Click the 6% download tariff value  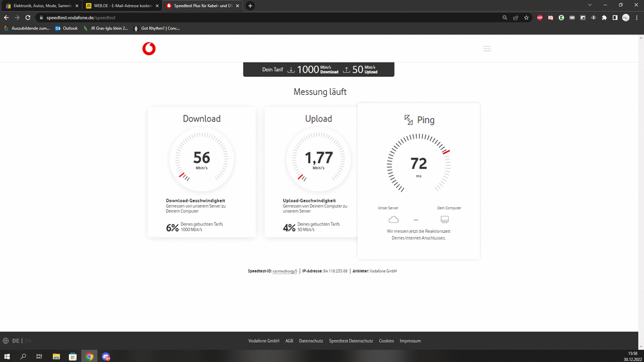172,227
